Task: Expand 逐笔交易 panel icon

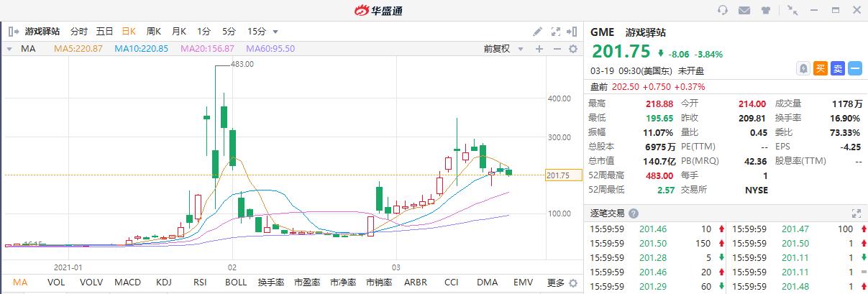Action: click(856, 213)
